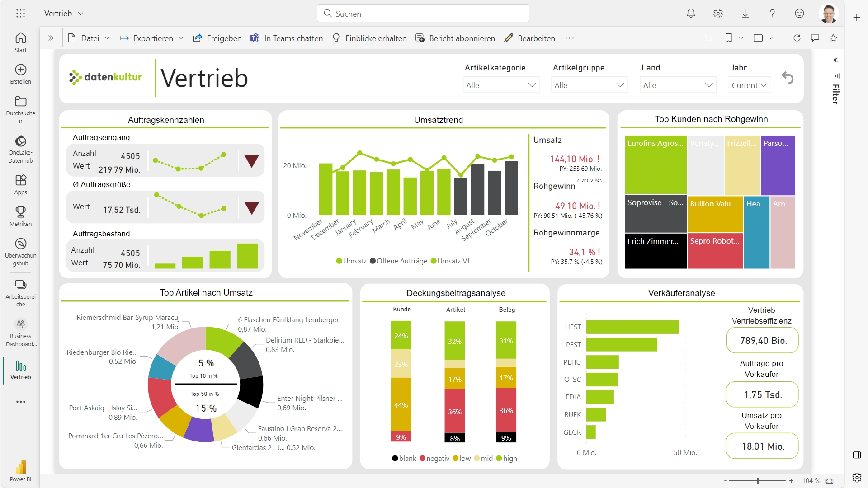Open the Jahr dropdown showing Current
868x488 pixels.
pyautogui.click(x=750, y=84)
